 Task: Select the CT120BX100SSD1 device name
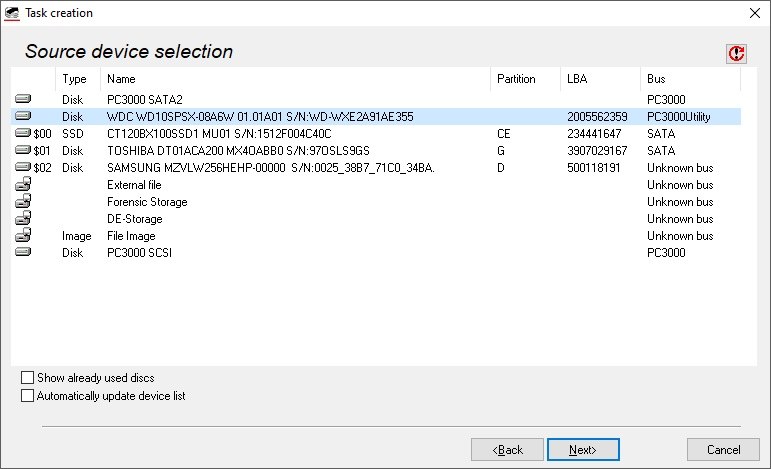(219, 134)
